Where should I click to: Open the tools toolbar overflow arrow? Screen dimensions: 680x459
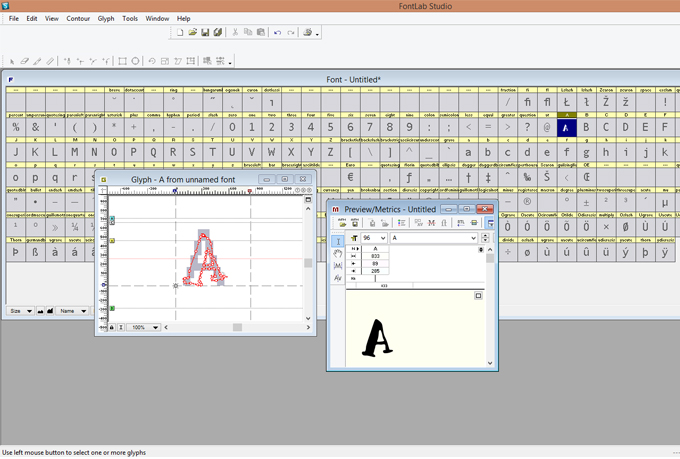230,63
